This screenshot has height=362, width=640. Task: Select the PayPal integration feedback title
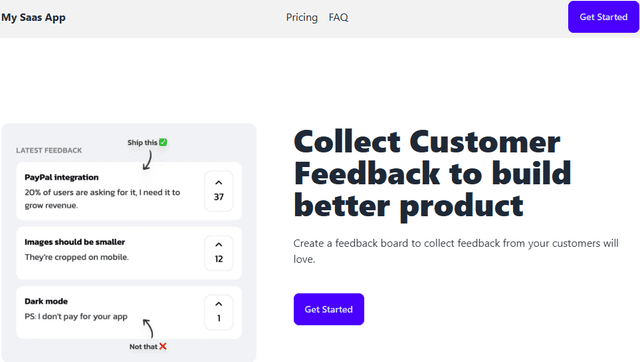click(x=62, y=177)
